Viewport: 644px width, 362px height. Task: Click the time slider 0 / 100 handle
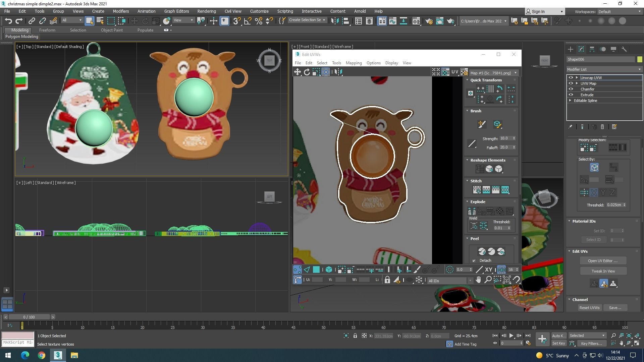pyautogui.click(x=29, y=317)
